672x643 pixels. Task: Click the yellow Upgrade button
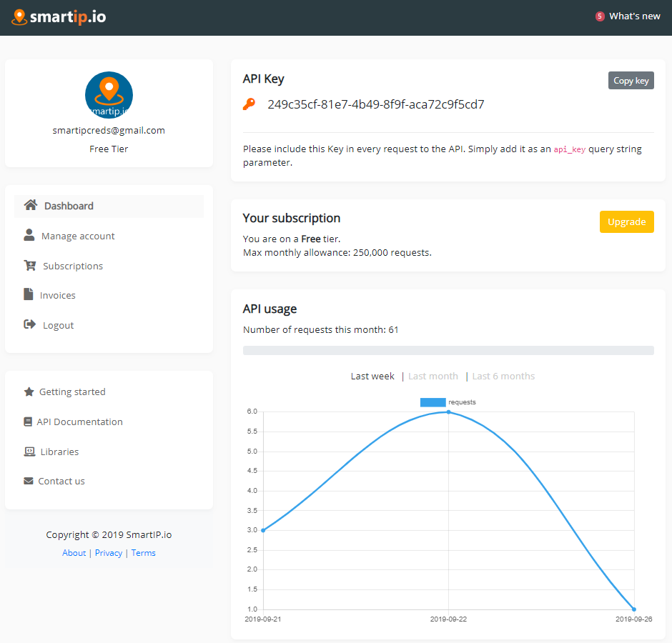(x=626, y=222)
